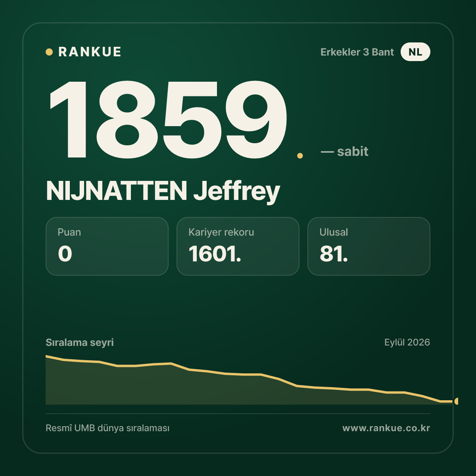
Task: Open the Kariyer rekoru card showing 1601.
Action: 238,246
